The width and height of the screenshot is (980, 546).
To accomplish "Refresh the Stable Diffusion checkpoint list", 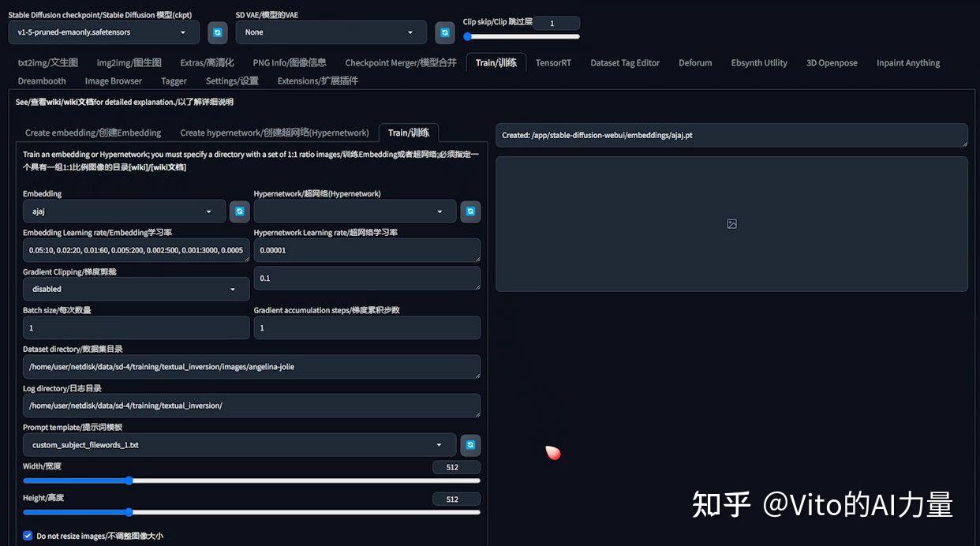I will pyautogui.click(x=217, y=32).
